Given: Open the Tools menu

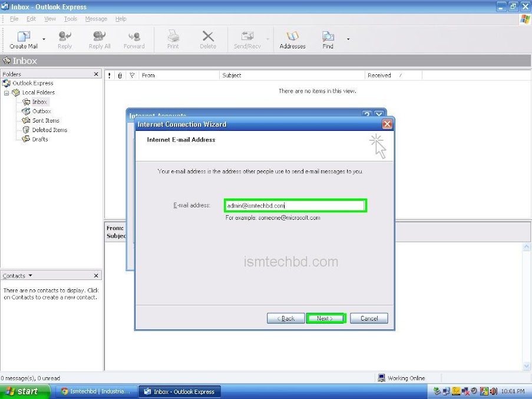Looking at the screenshot, I should pos(70,19).
